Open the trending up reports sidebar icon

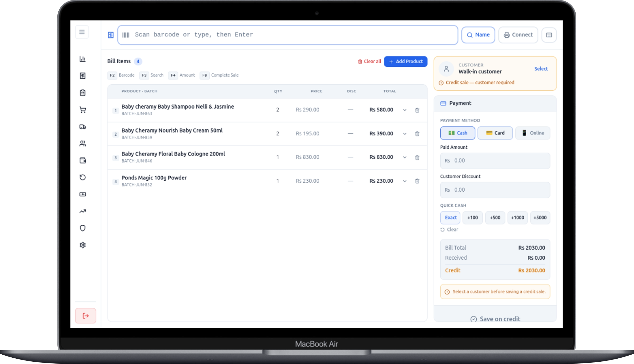(83, 211)
